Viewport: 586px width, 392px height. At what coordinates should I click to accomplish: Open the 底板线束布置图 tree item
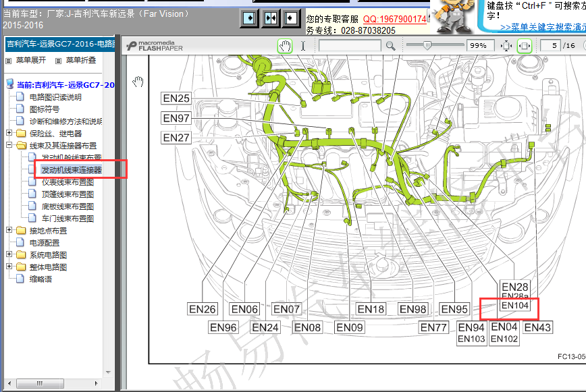point(68,206)
